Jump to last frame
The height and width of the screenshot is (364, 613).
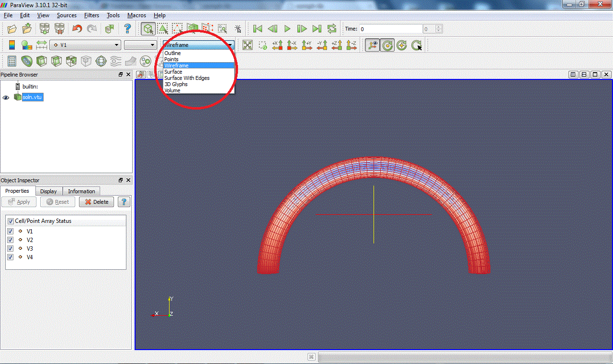317,29
